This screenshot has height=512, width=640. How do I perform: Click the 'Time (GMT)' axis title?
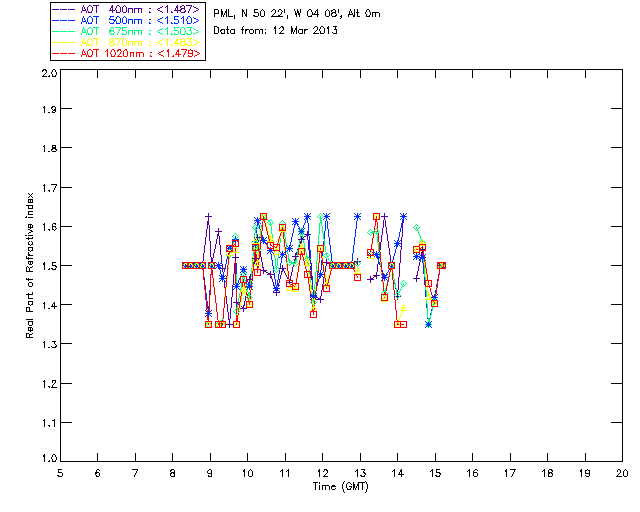(340, 487)
